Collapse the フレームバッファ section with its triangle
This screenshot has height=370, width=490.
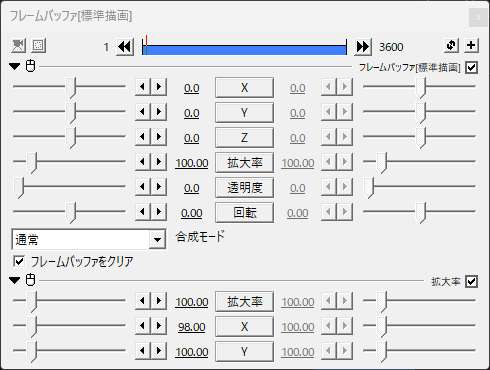[x=15, y=66]
